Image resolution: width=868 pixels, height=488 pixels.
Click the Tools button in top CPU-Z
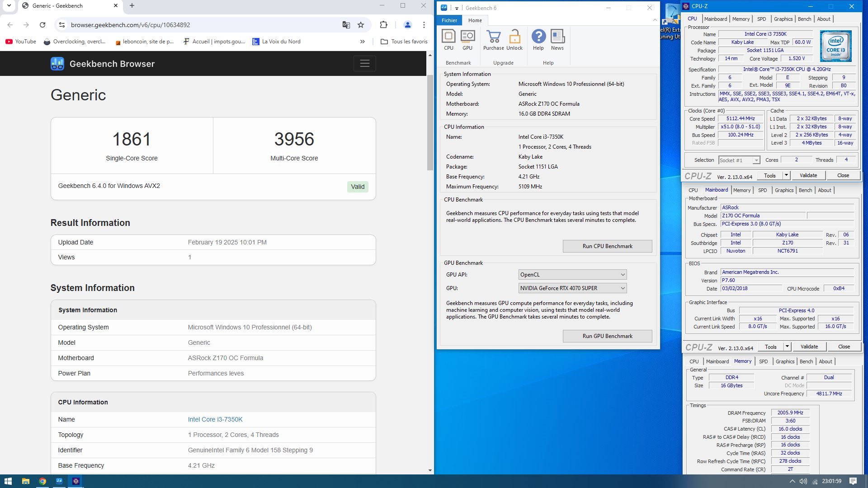click(769, 175)
